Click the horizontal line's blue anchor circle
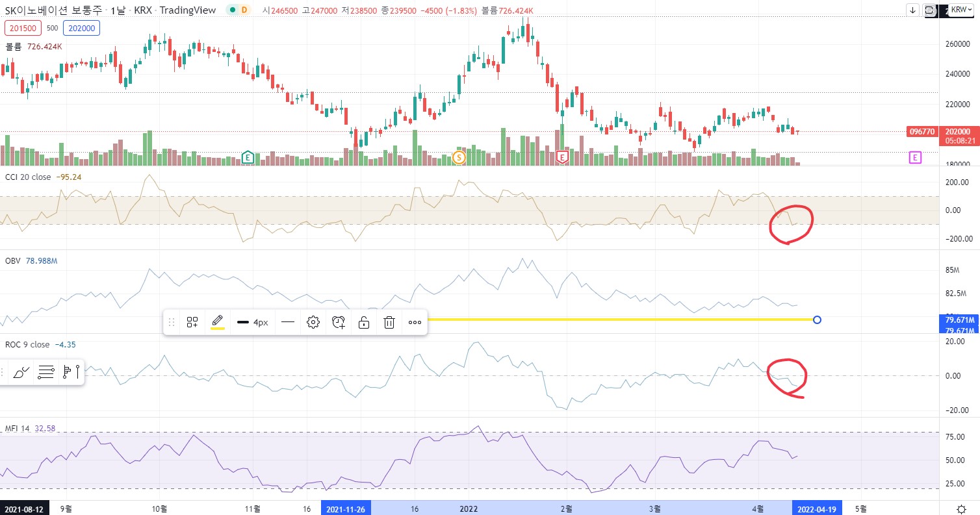The image size is (980, 515). pos(817,320)
